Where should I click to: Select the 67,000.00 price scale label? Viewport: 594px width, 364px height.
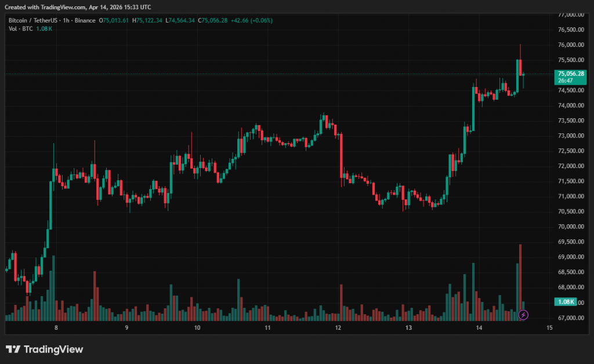[571, 318]
